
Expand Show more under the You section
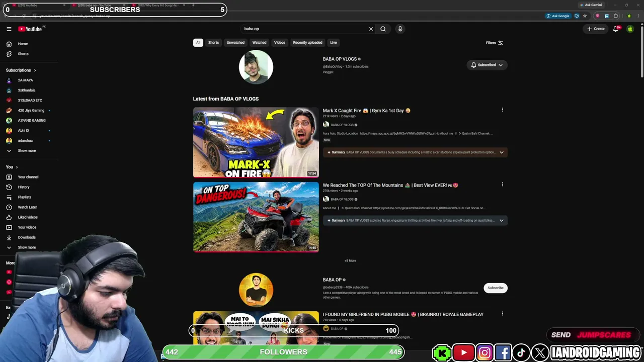coord(27,247)
